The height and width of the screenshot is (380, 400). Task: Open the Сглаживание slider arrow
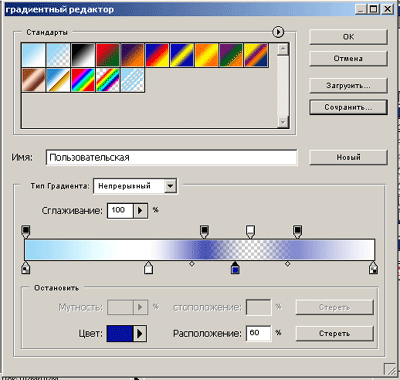140,210
